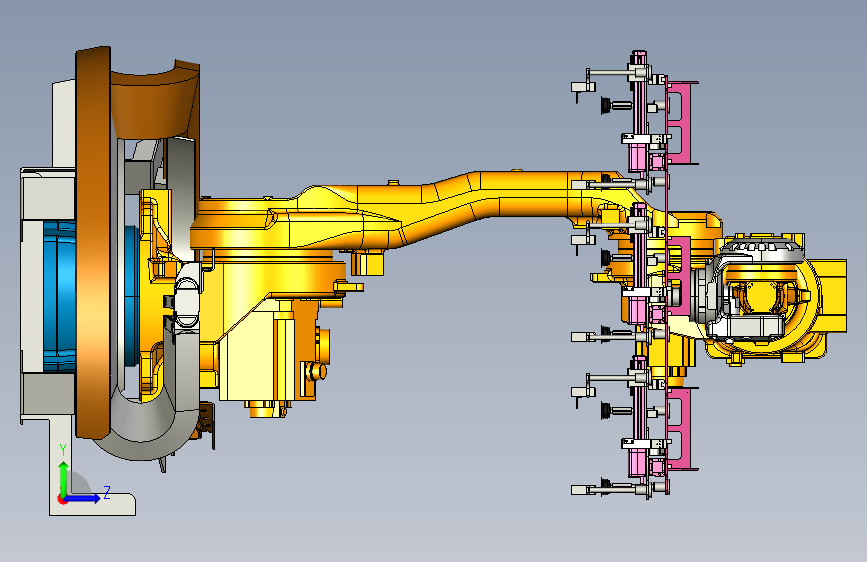Viewport: 867px width, 562px height.
Task: Select the bottom pink gripper bracket
Action: (683, 429)
